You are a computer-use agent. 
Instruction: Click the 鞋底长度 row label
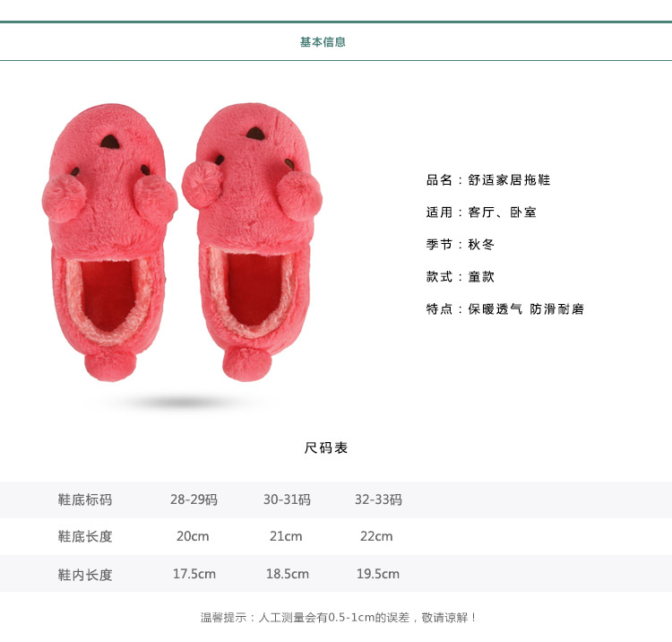85,536
